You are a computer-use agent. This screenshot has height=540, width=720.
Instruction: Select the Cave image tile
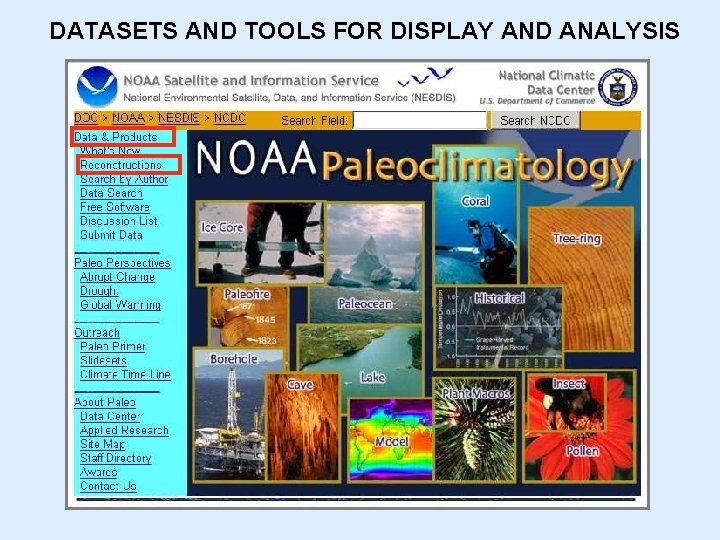303,427
